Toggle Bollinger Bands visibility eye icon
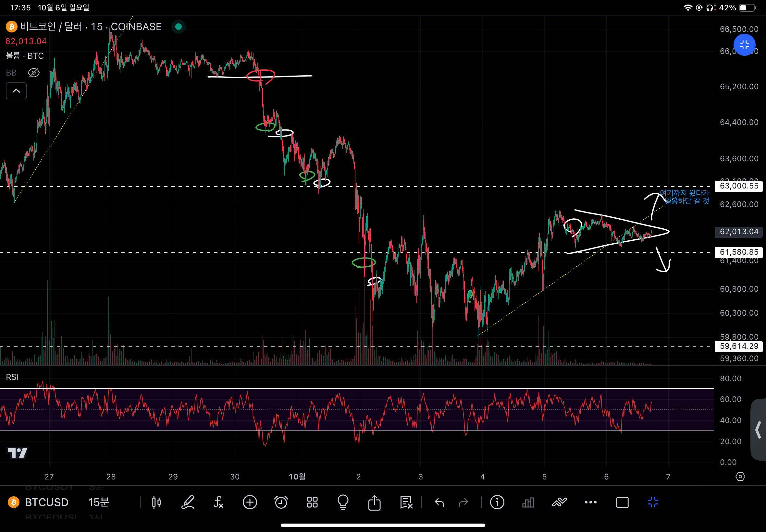 [34, 73]
